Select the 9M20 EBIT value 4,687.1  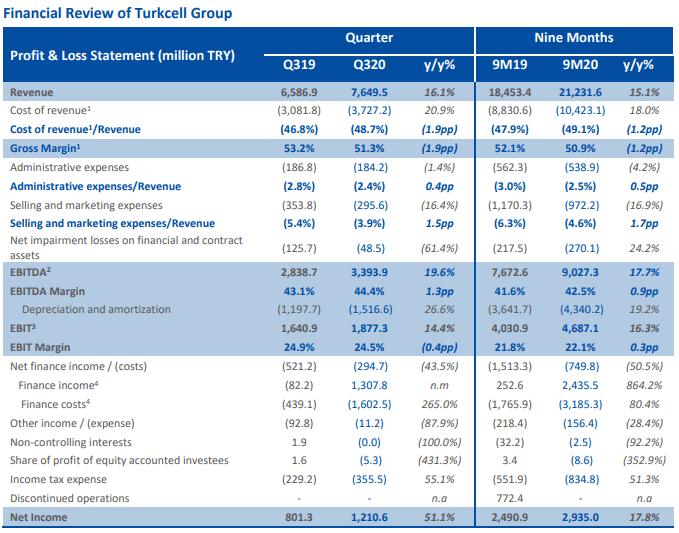tap(580, 328)
